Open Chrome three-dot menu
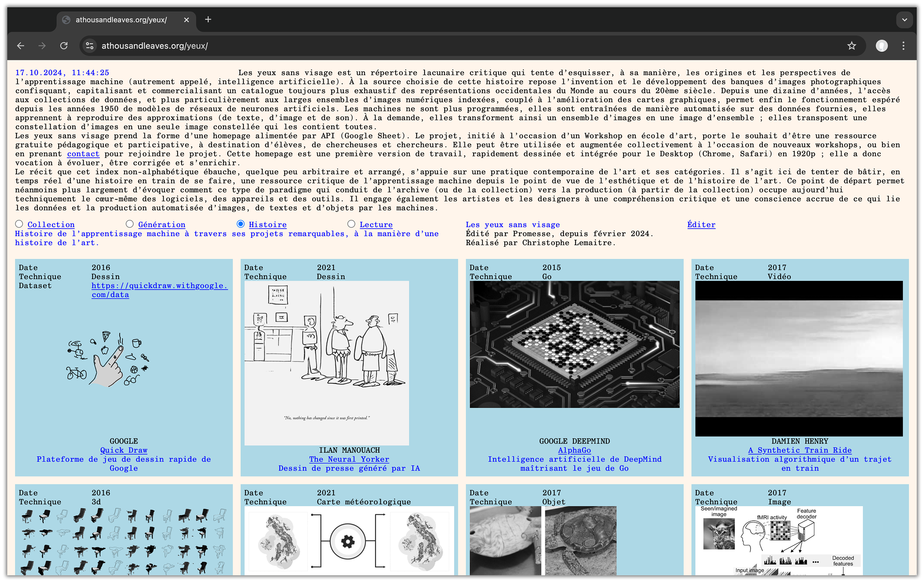 coord(903,46)
